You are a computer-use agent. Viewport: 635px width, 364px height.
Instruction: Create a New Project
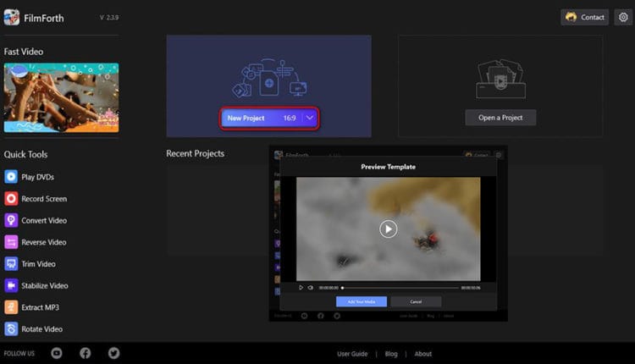(x=246, y=118)
